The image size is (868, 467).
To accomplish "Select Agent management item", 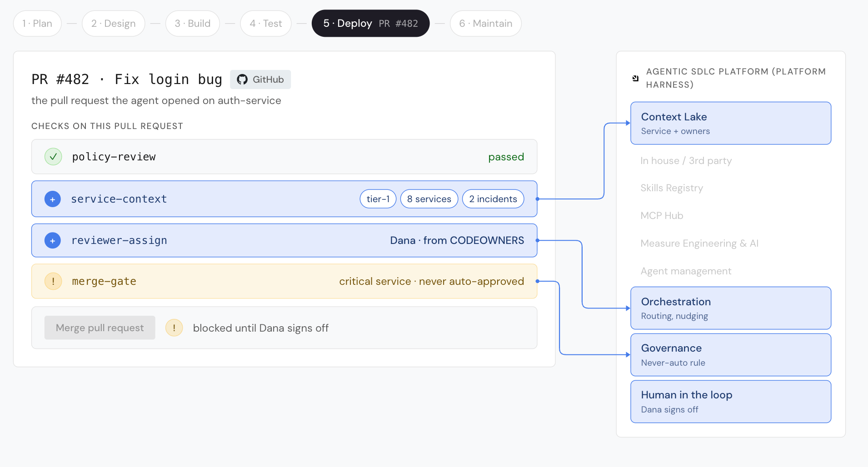I will [686, 271].
